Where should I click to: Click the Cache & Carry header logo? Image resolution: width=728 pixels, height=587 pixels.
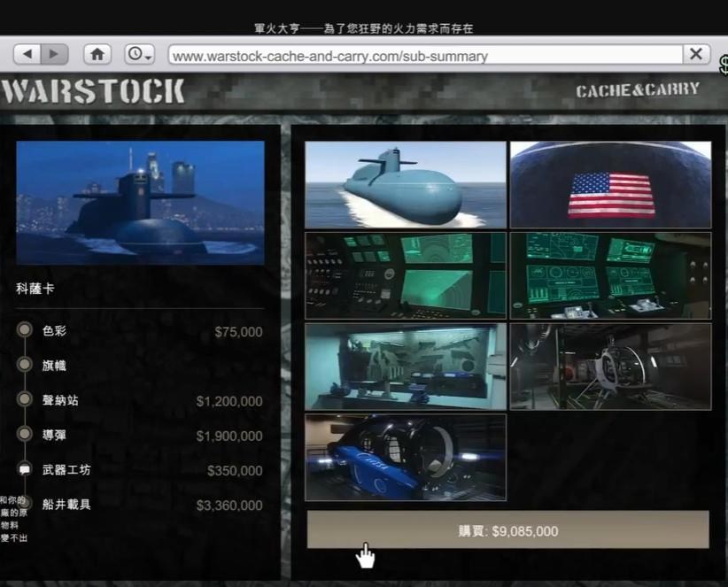[x=638, y=90]
